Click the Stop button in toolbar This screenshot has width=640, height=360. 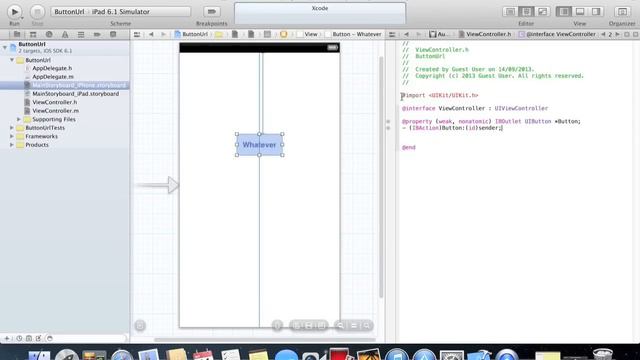[x=37, y=12]
